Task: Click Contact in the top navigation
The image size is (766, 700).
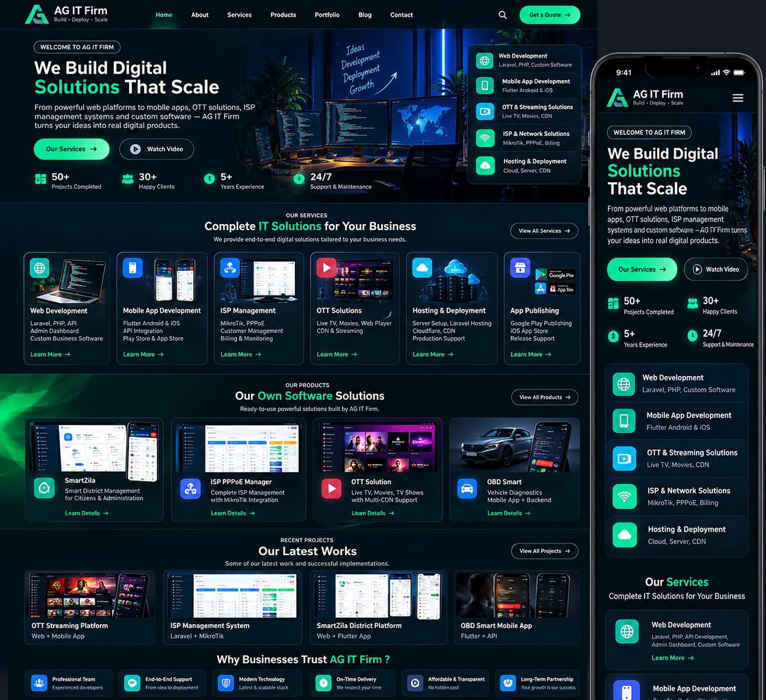Action: [402, 15]
